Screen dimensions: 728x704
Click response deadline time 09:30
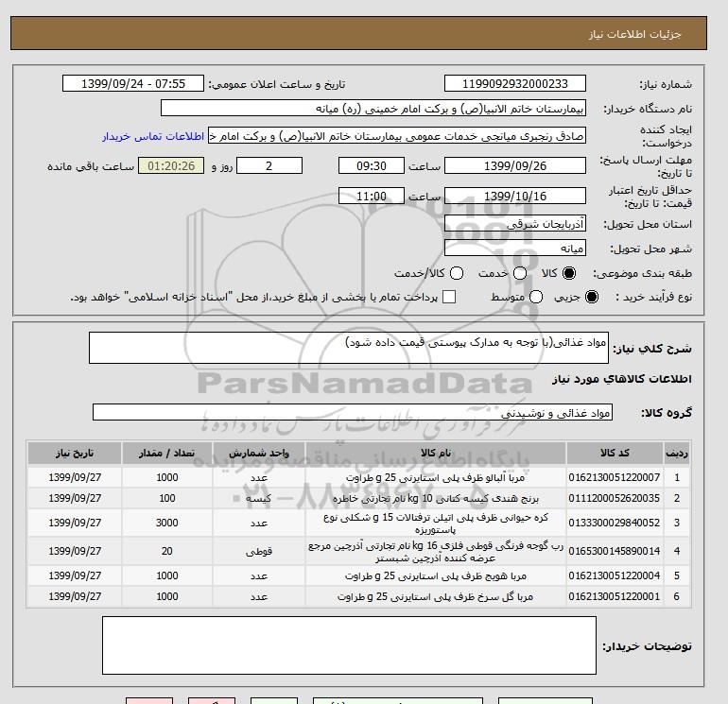[x=372, y=165]
